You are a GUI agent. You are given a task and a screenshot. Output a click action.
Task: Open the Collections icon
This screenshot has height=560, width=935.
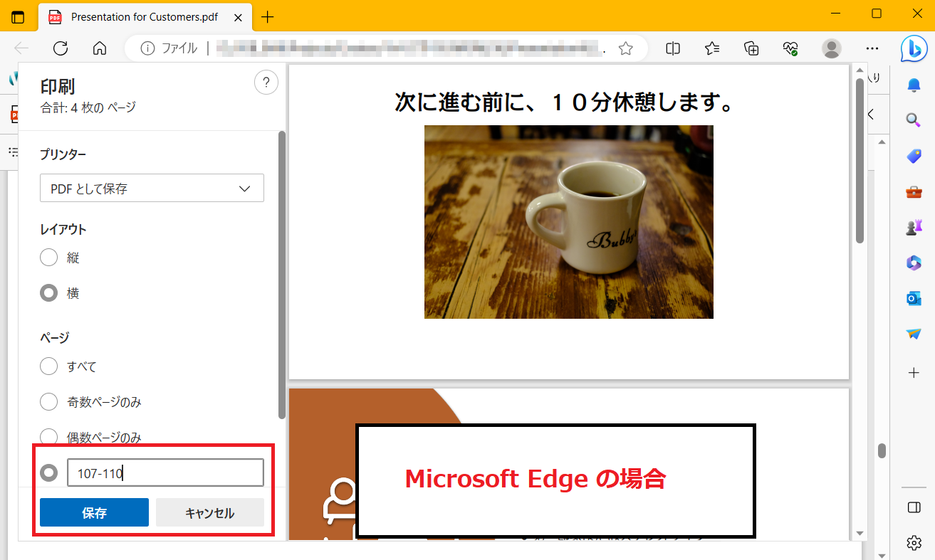[751, 48]
